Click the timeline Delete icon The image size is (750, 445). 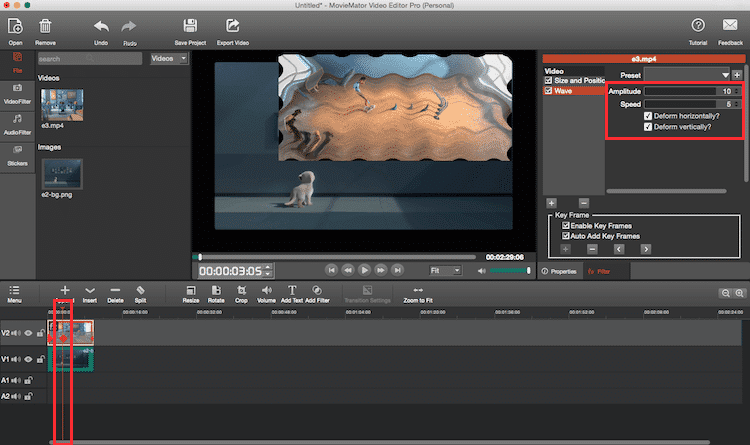coord(115,290)
